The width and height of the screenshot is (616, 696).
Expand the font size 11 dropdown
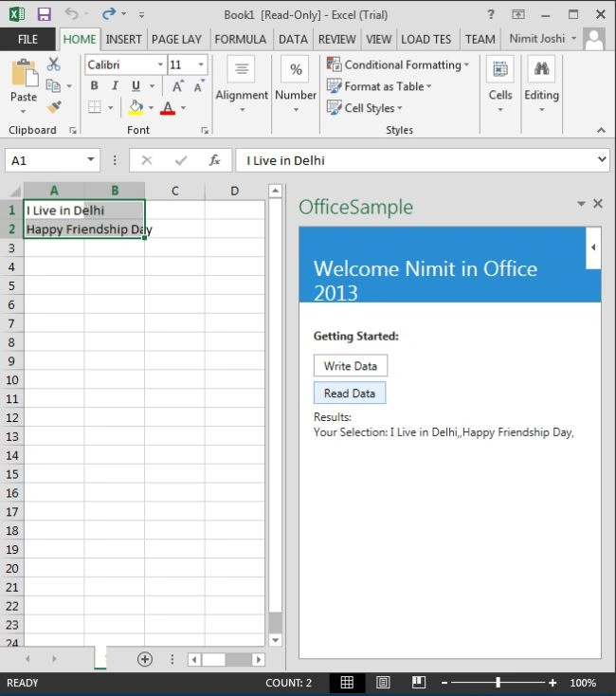201,64
